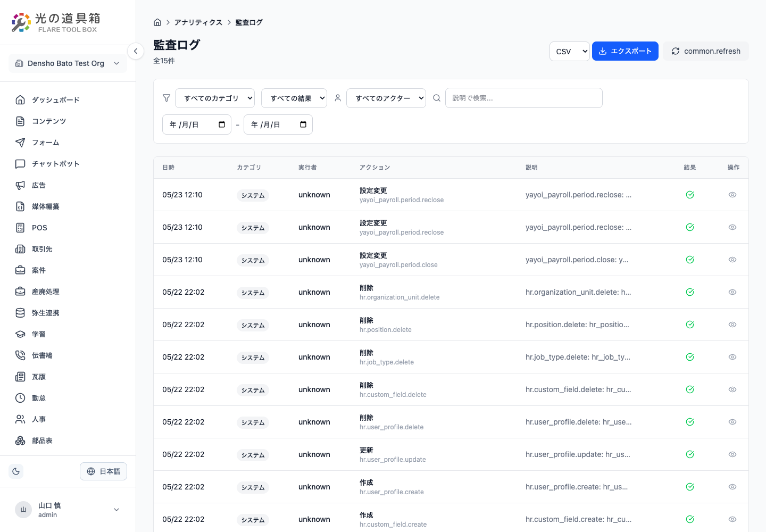View details of hr.job_type.delete row
766x532 pixels.
coord(732,357)
